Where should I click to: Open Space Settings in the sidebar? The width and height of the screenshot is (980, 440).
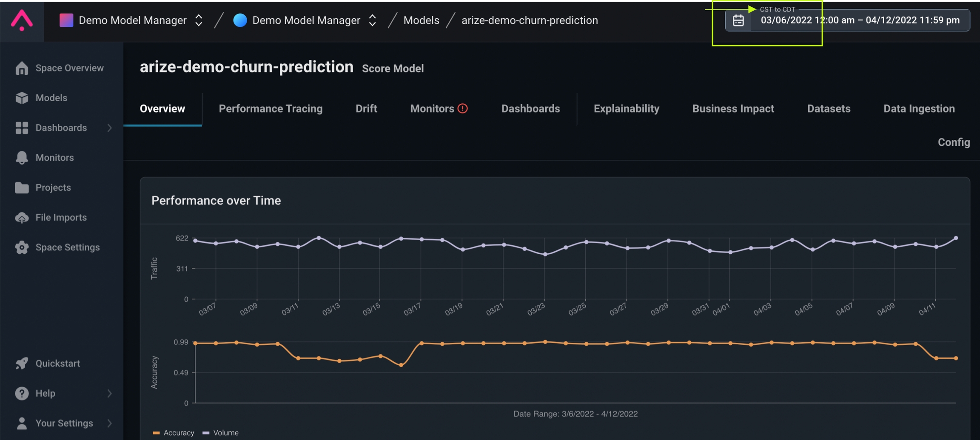point(68,247)
